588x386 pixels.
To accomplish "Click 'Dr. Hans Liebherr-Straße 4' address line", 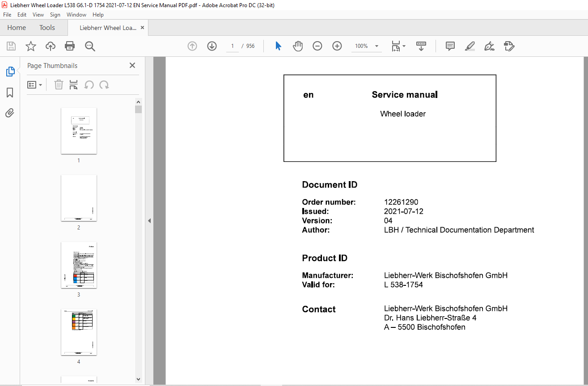I will pos(430,318).
